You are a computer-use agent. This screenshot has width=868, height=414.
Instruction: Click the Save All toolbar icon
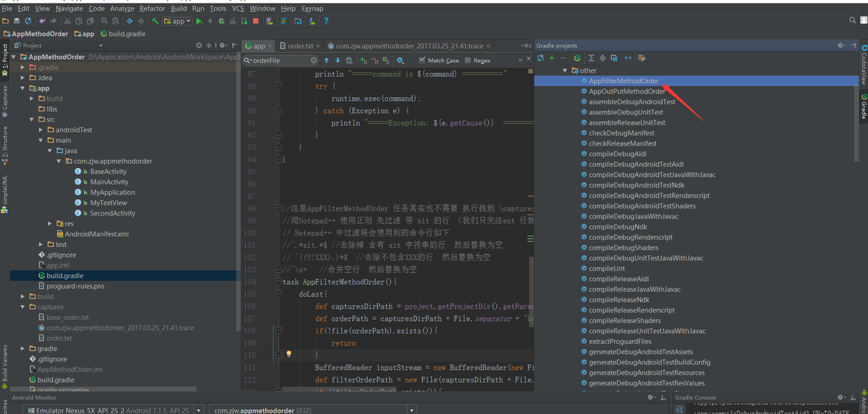pyautogui.click(x=17, y=22)
